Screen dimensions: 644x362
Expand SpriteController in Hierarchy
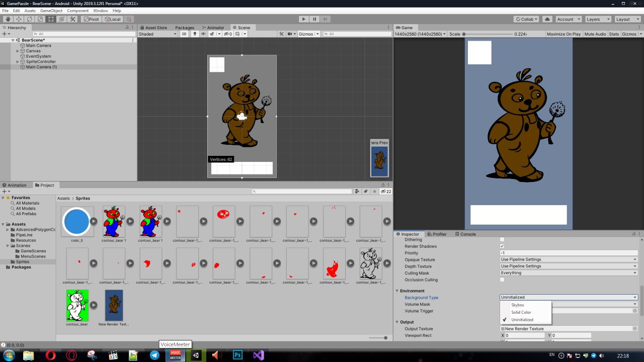tap(18, 61)
